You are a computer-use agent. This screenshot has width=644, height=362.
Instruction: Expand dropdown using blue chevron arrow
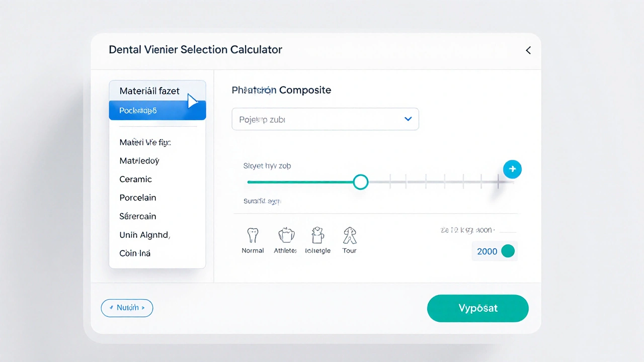point(408,119)
